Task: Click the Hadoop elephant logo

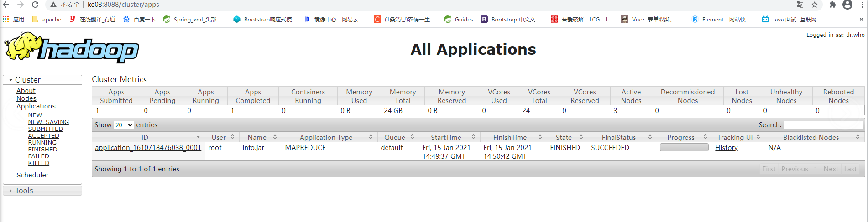Action: [72, 47]
